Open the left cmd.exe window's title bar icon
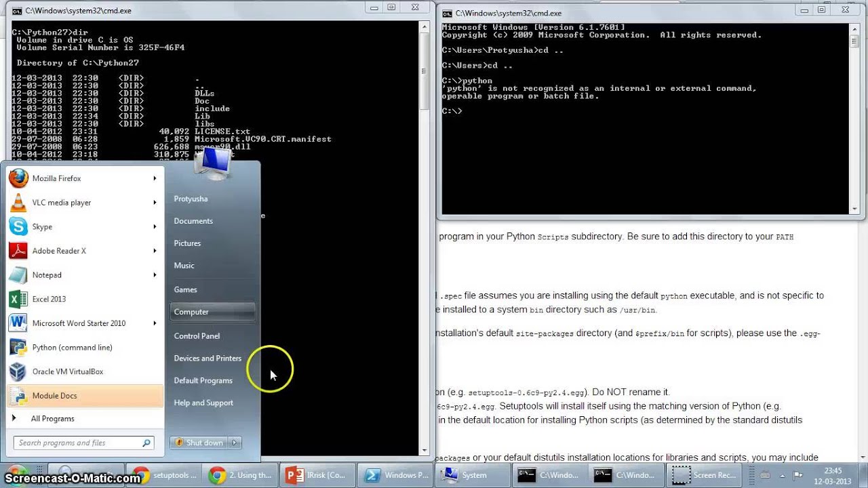Image resolution: width=868 pixels, height=488 pixels. coord(16,11)
